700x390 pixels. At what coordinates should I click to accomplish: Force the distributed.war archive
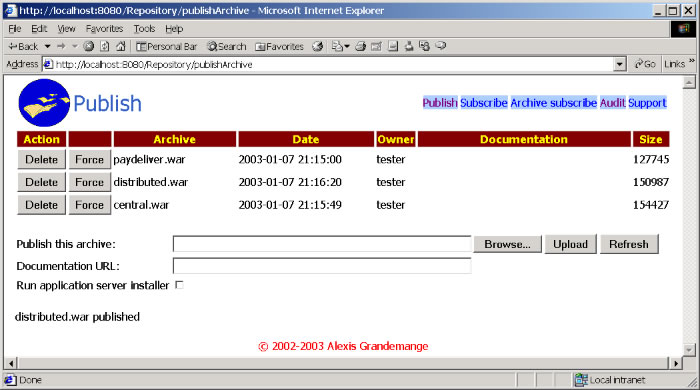coord(89,182)
